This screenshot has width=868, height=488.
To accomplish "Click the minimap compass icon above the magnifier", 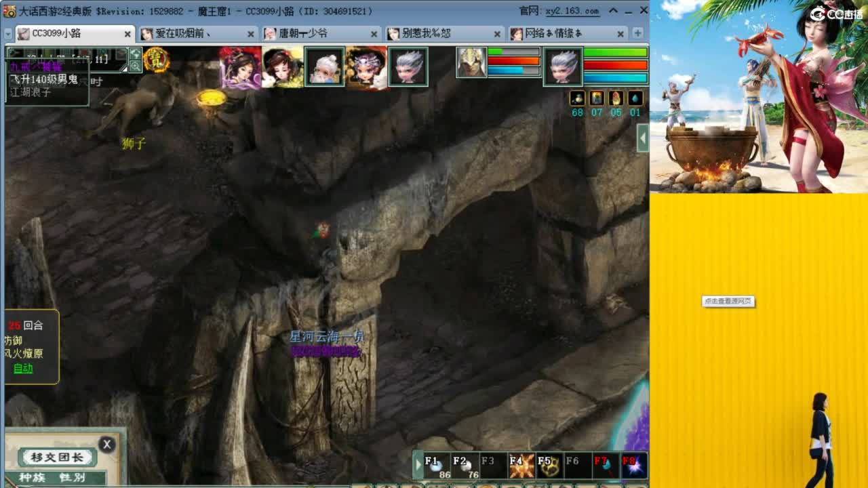I will pyautogui.click(x=135, y=54).
